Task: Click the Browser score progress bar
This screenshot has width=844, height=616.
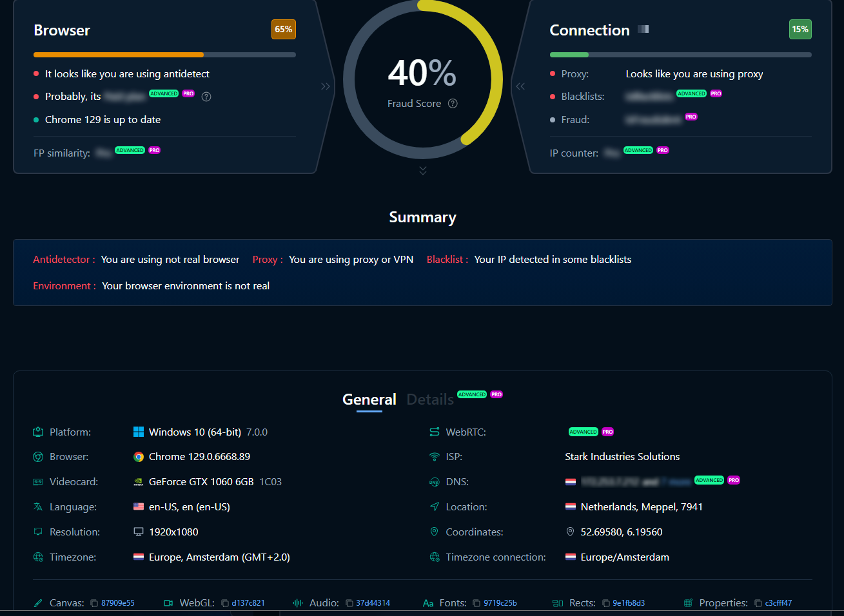Action: (x=164, y=55)
